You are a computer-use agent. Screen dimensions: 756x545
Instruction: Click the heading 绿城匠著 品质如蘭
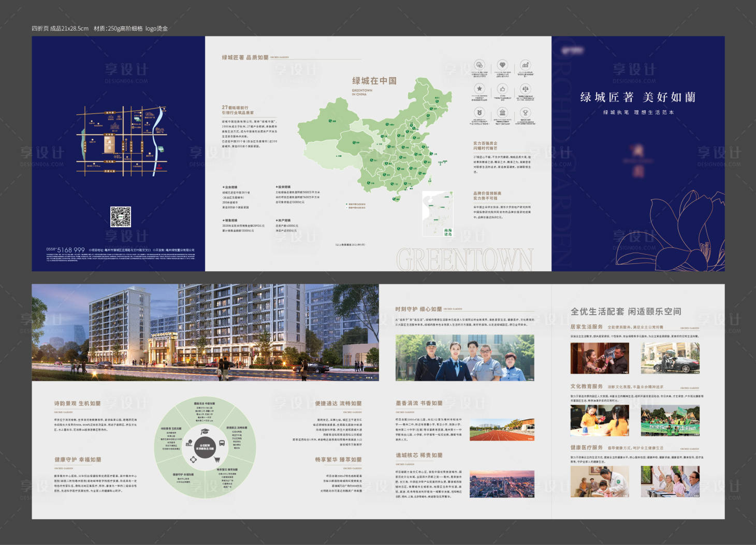click(x=245, y=57)
